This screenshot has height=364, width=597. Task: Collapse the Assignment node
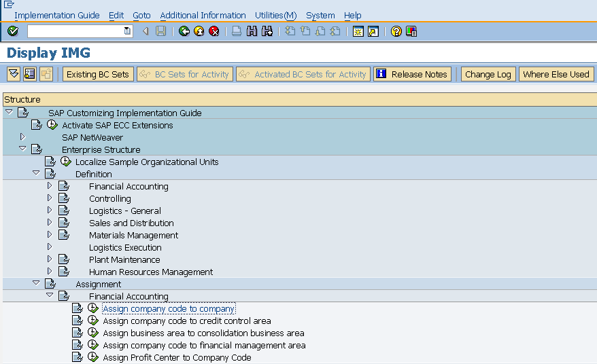(x=36, y=283)
